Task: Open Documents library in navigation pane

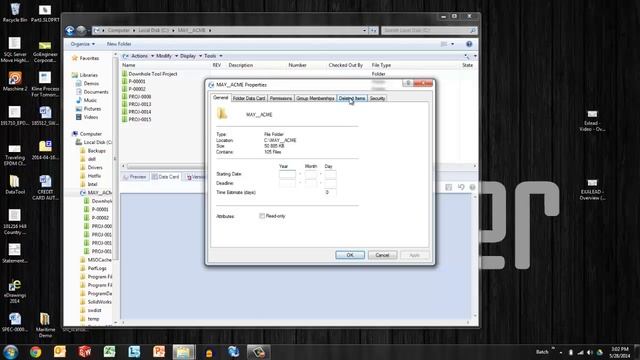Action: (x=96, y=92)
